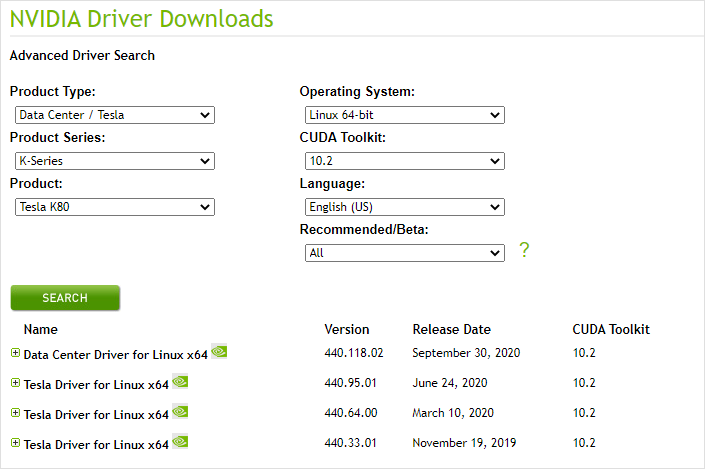Click NVIDIA logo icon beside 440.64.00 driver

180,411
